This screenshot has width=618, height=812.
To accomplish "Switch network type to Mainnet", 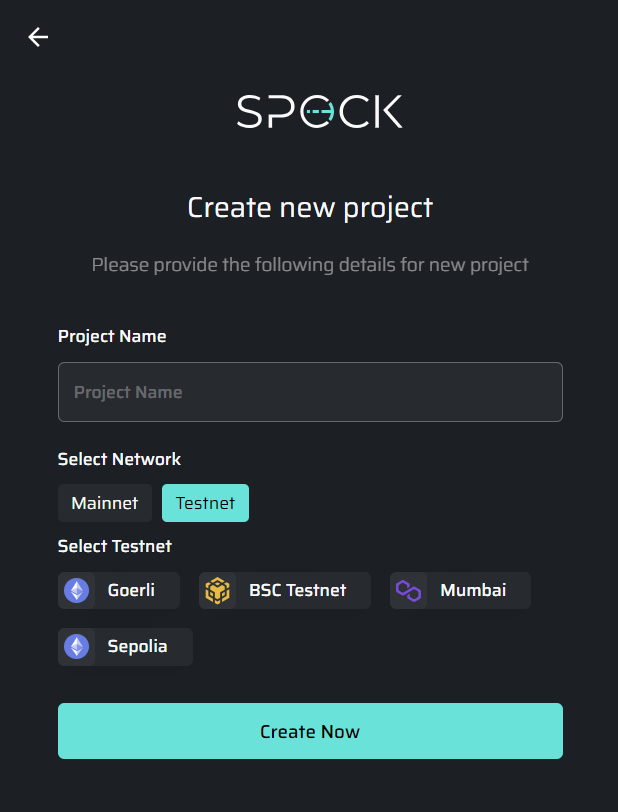I will (105, 503).
